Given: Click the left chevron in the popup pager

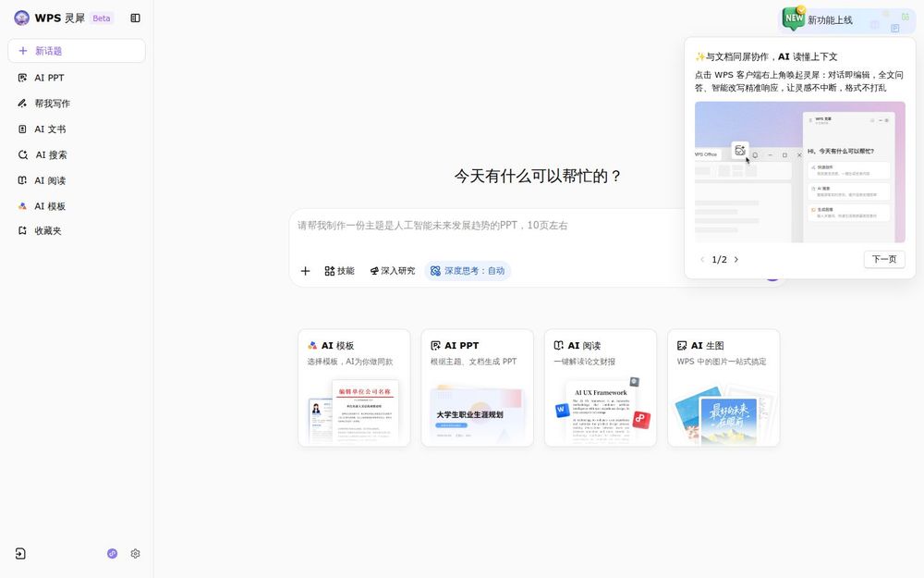Looking at the screenshot, I should [x=702, y=260].
